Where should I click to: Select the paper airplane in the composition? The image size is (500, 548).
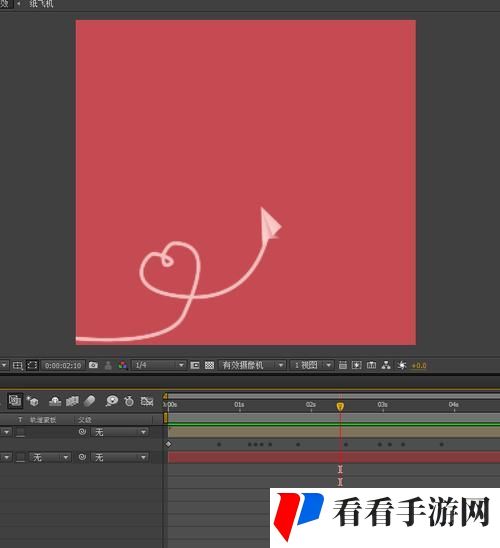point(270,224)
